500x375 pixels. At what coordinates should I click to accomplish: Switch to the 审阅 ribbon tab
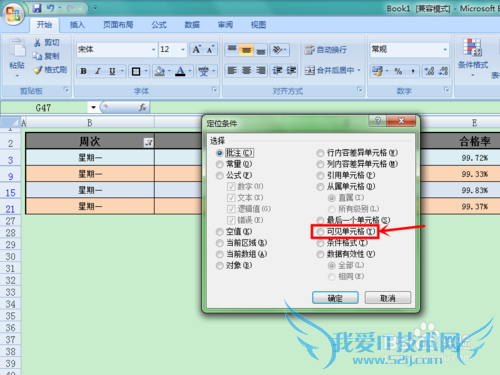click(225, 25)
